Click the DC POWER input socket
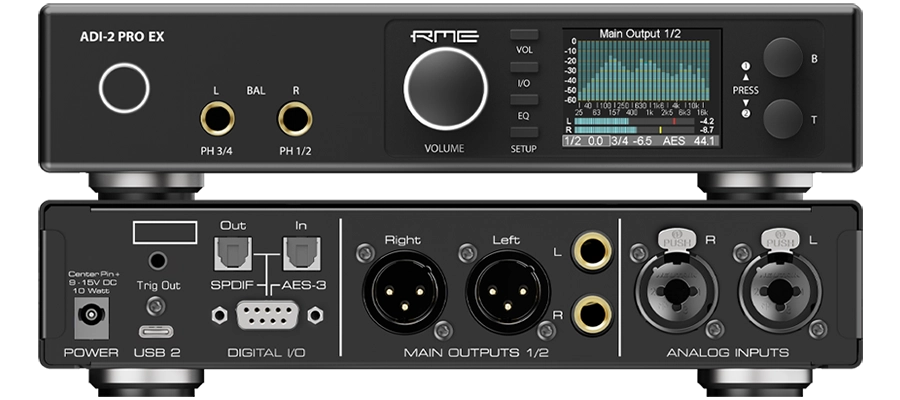Screen dimensions: 900x400 tap(91, 317)
